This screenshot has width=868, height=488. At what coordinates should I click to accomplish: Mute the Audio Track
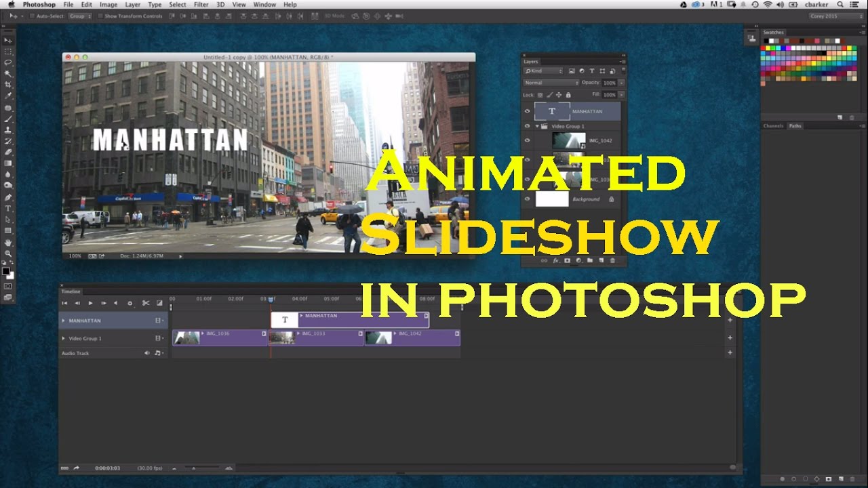[146, 353]
